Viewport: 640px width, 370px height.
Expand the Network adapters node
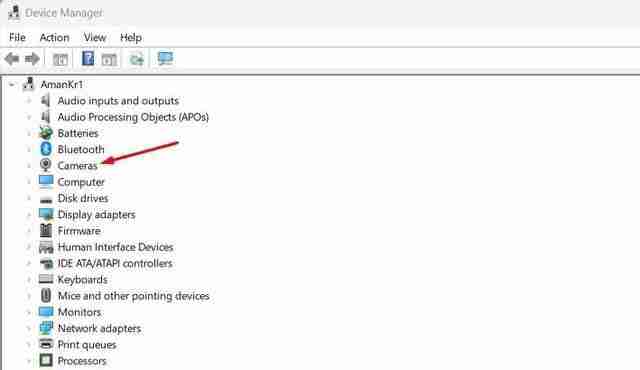click(x=29, y=328)
